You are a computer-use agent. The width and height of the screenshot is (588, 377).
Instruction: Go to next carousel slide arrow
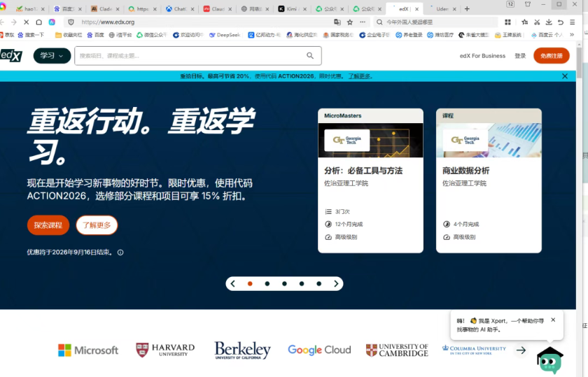[336, 284]
